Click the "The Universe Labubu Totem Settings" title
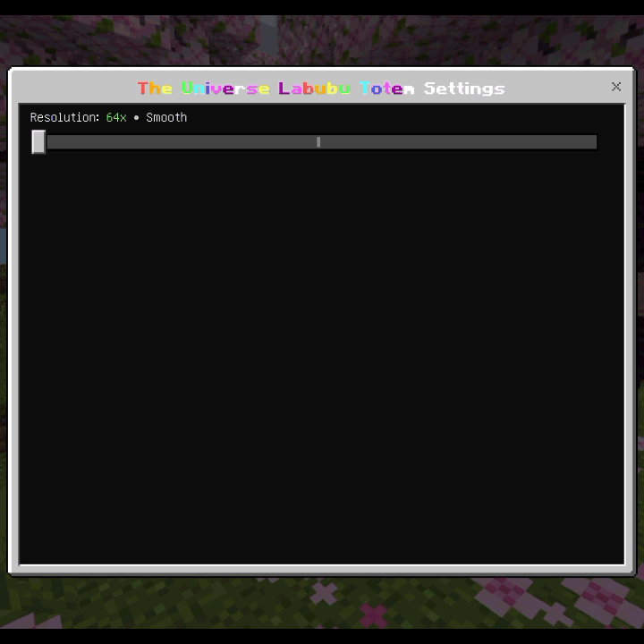This screenshot has height=644, width=644. pos(321,89)
